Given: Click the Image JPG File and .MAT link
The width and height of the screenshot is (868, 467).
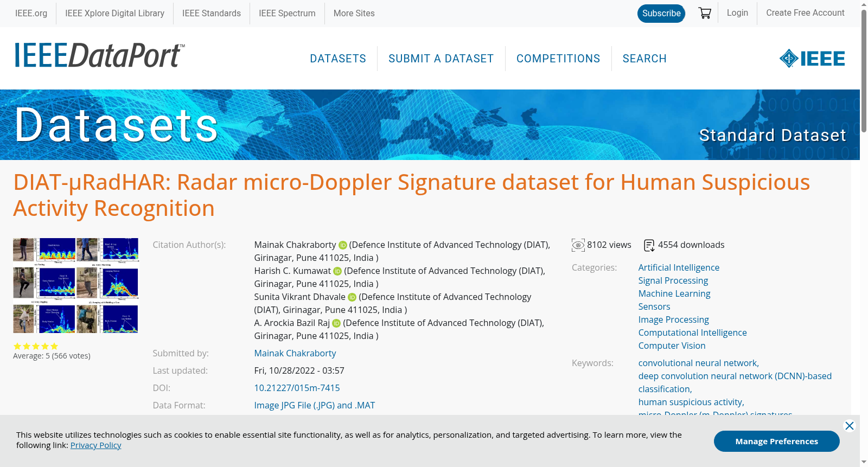Looking at the screenshot, I should click(315, 406).
